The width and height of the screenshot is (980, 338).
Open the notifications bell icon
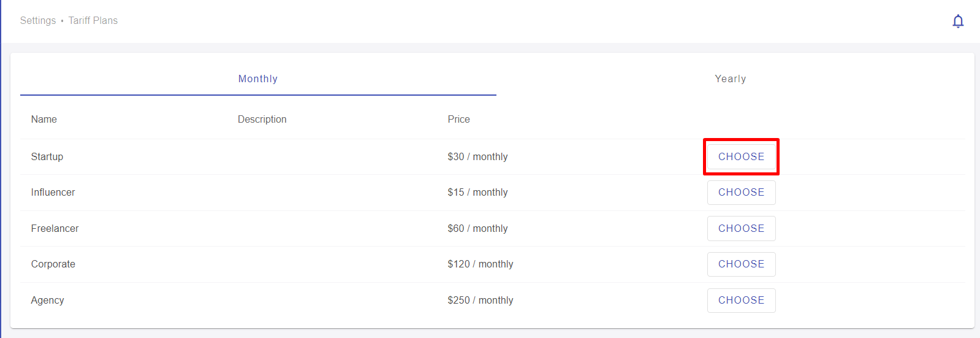pos(958,21)
